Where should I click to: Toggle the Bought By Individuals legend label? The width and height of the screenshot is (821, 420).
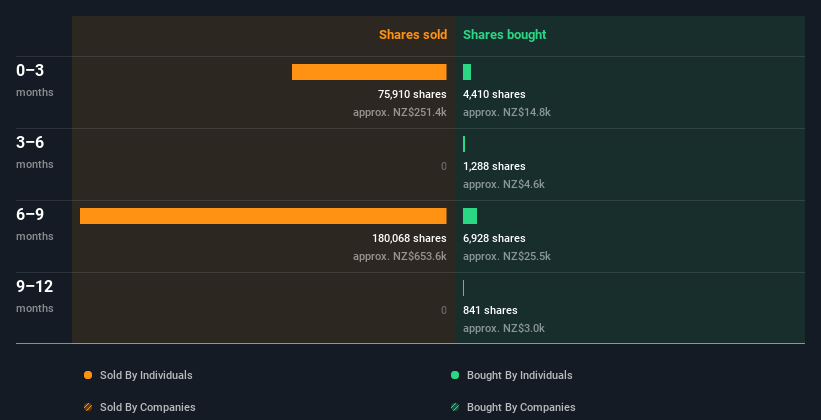point(519,375)
